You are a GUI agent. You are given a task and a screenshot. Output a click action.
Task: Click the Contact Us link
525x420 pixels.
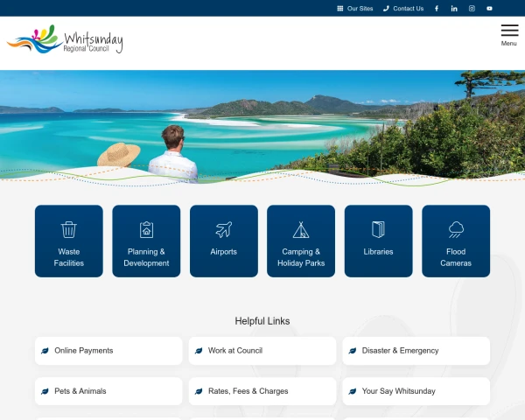(x=403, y=9)
